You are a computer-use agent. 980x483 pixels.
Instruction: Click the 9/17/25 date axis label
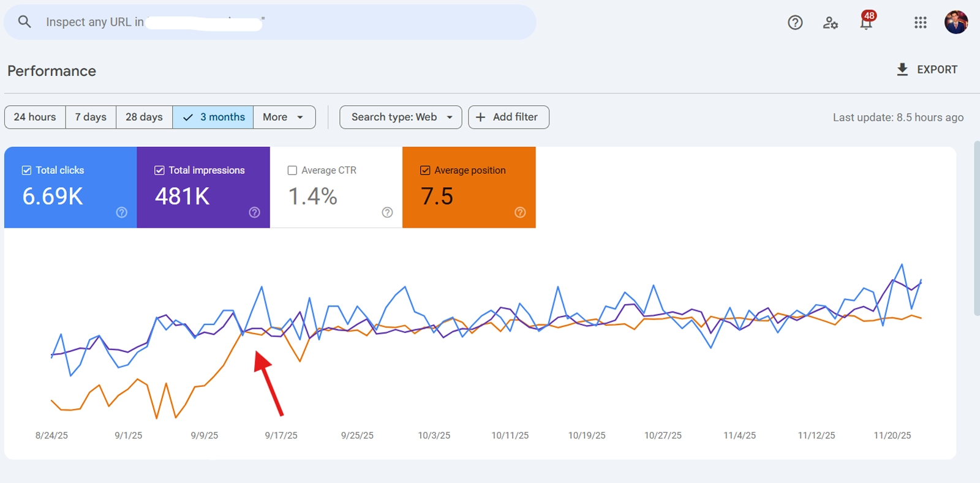(x=281, y=435)
